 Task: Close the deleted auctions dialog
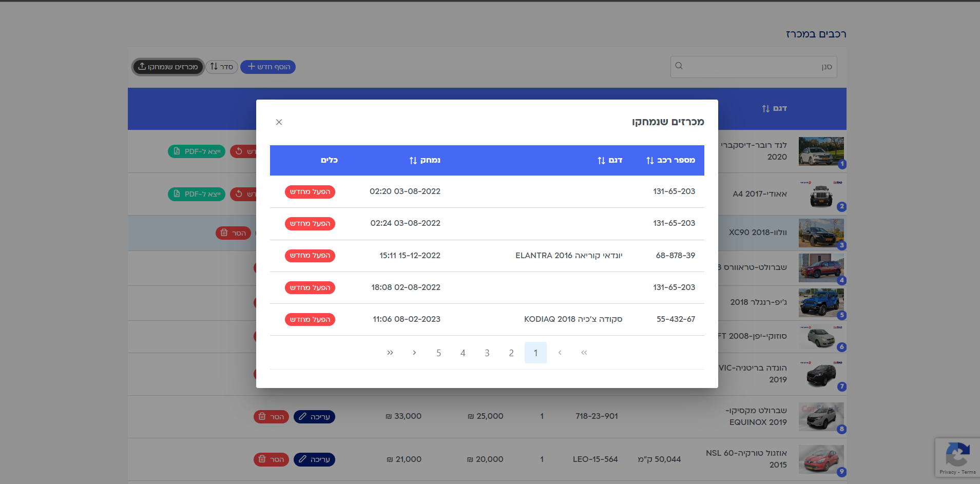tap(279, 122)
